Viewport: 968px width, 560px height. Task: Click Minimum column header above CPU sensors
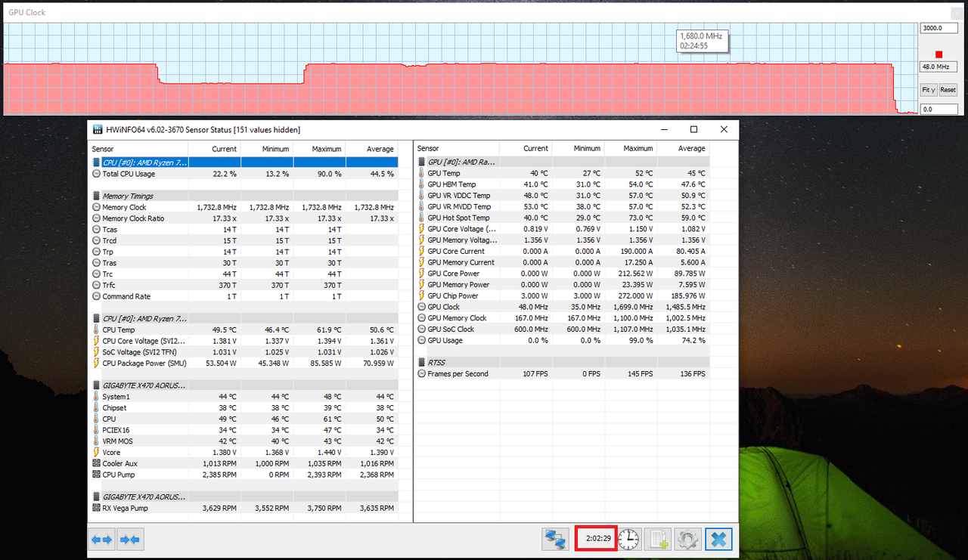[266, 149]
